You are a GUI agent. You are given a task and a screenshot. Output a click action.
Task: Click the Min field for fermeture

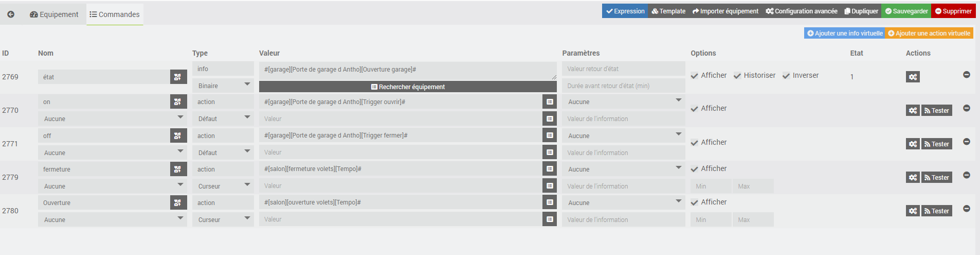(711, 186)
